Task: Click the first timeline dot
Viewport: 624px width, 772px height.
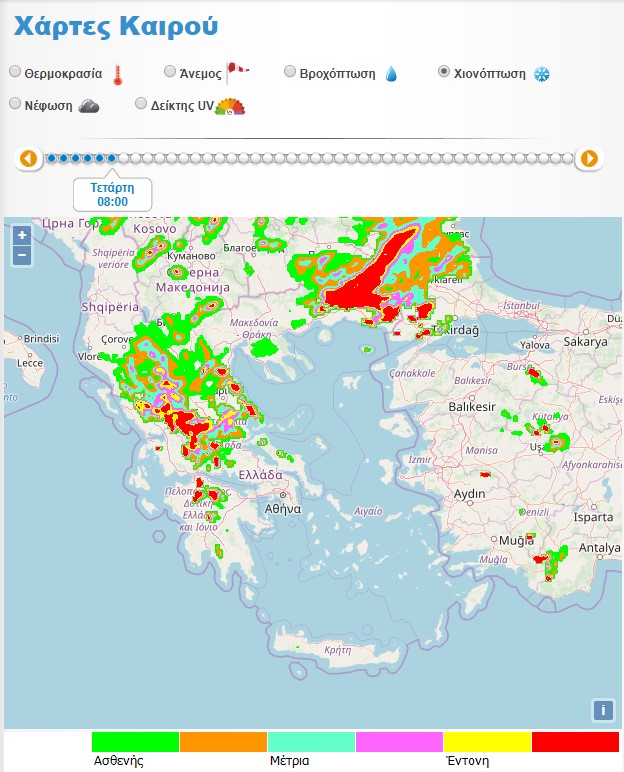Action: click(x=51, y=159)
